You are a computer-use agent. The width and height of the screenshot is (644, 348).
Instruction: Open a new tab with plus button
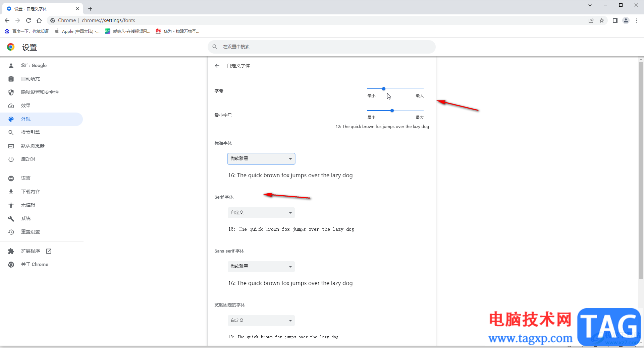pos(90,9)
